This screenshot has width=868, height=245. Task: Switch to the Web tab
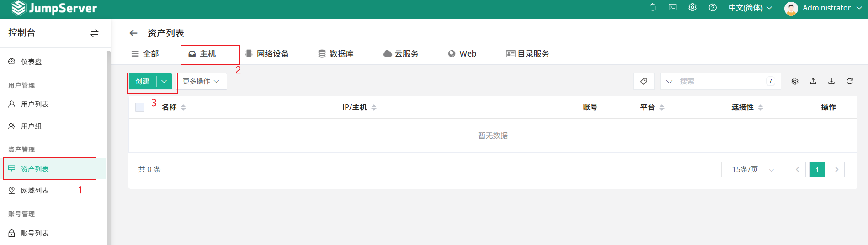tap(462, 54)
